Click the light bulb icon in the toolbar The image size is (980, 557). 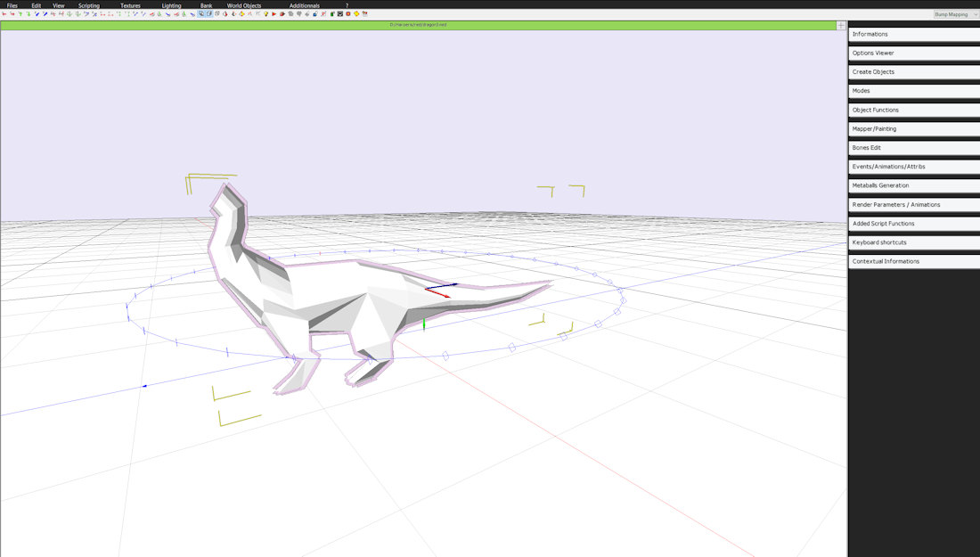(265, 13)
